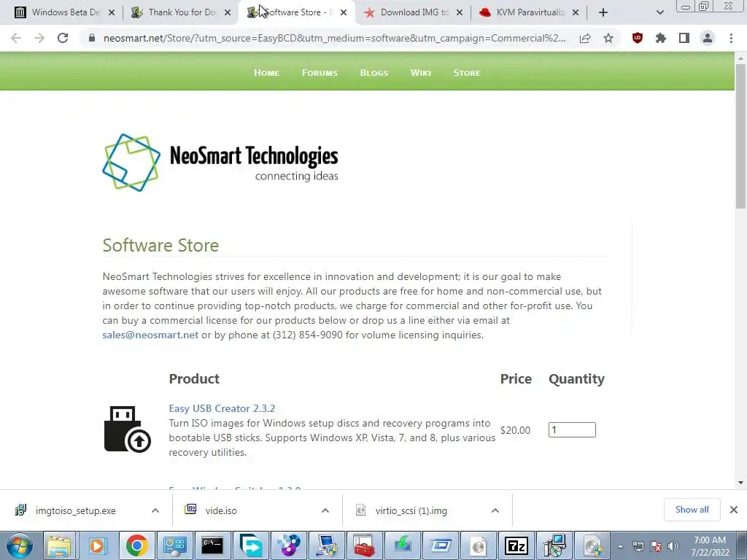Click the Easy USB Creator quantity field
Screen dimensions: 747x560
(572, 430)
